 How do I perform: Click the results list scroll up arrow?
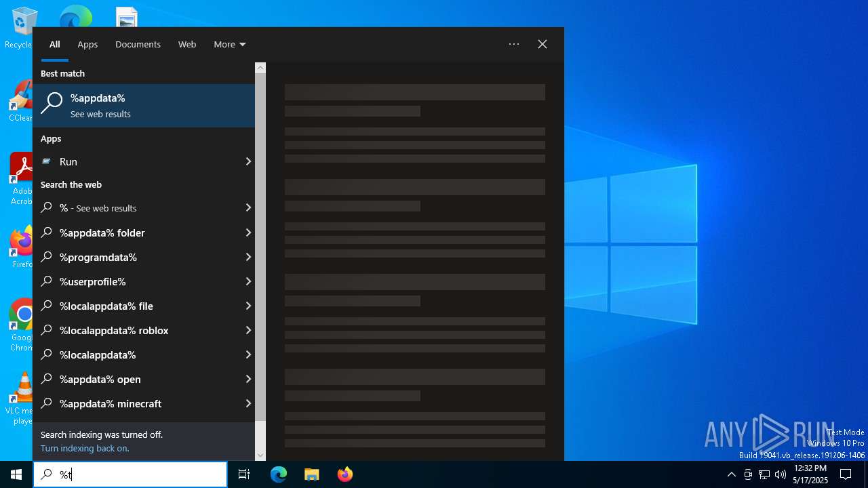pyautogui.click(x=260, y=68)
